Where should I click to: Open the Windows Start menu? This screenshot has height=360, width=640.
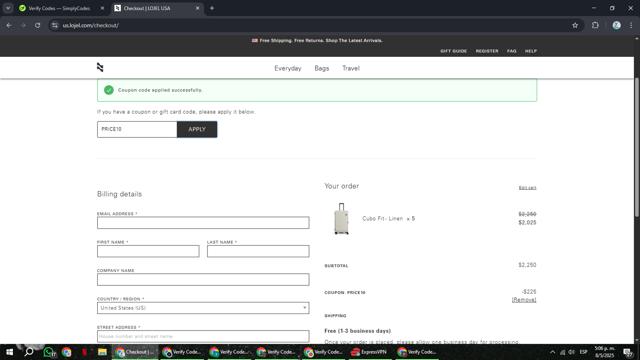click(x=9, y=352)
